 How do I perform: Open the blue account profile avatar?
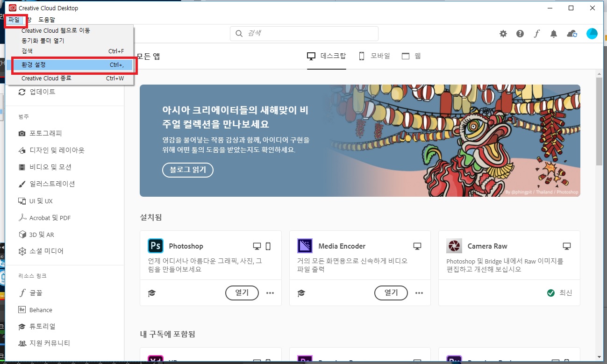click(592, 34)
